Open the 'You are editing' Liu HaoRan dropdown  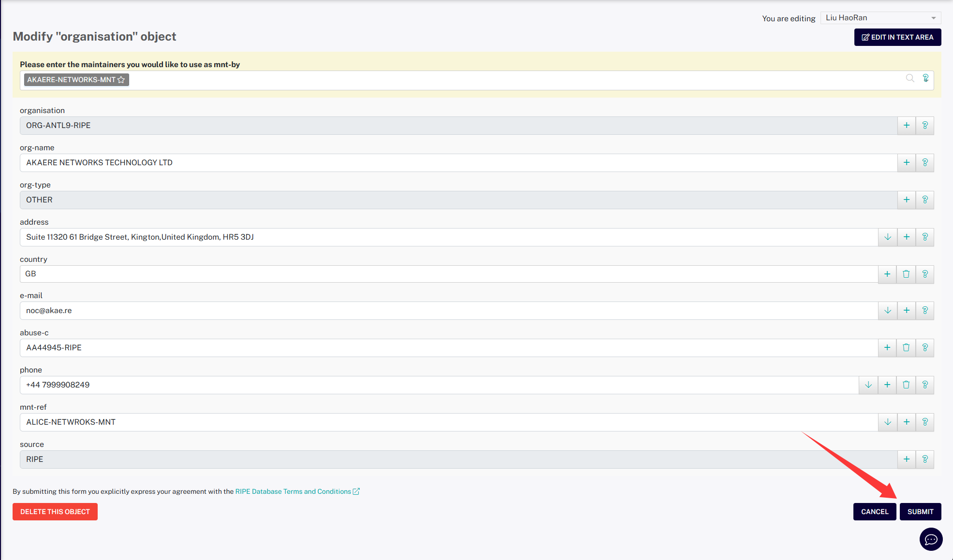880,18
